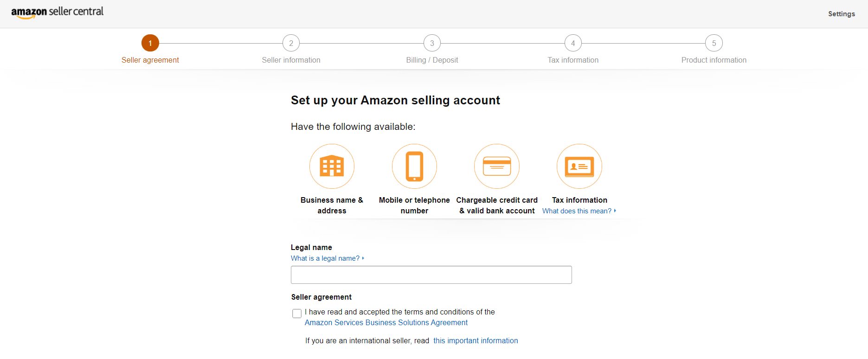Screen dimensions: 868x359
Task: Click step 5 Product information circle
Action: [x=714, y=43]
